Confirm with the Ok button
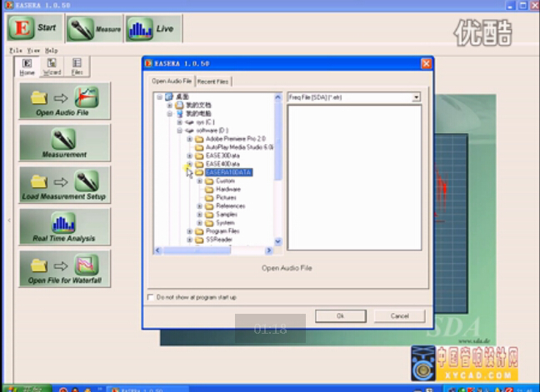 click(341, 316)
